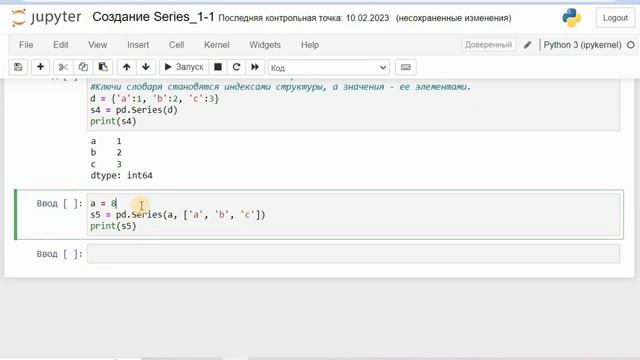Cut selected cells with scissors icon
The height and width of the screenshot is (360, 640).
(x=63, y=67)
